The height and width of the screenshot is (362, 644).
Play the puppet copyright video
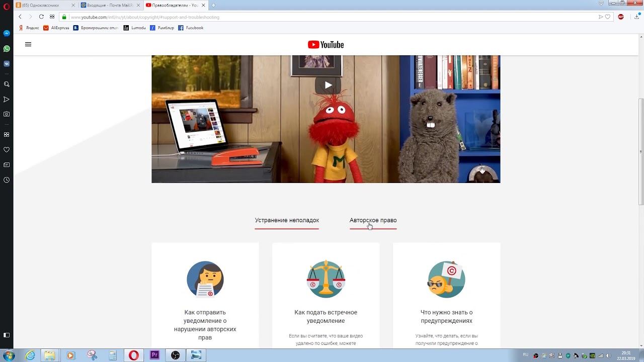click(328, 85)
